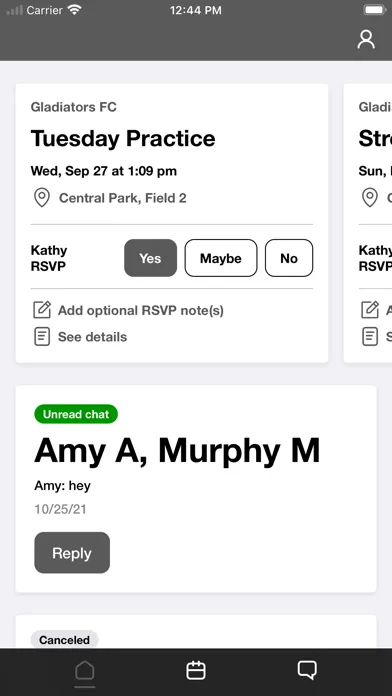Viewport: 392px width, 696px height.
Task: Open the user profile icon
Action: (x=366, y=40)
